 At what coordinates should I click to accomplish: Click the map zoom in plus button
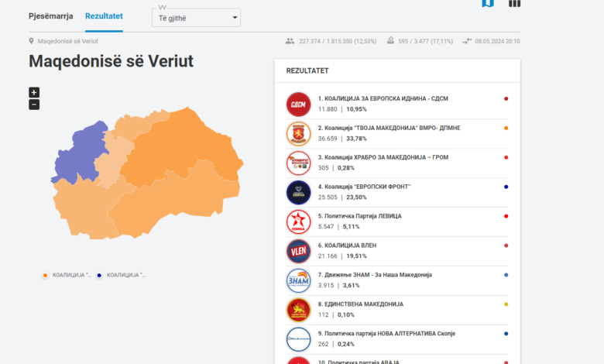tap(34, 92)
